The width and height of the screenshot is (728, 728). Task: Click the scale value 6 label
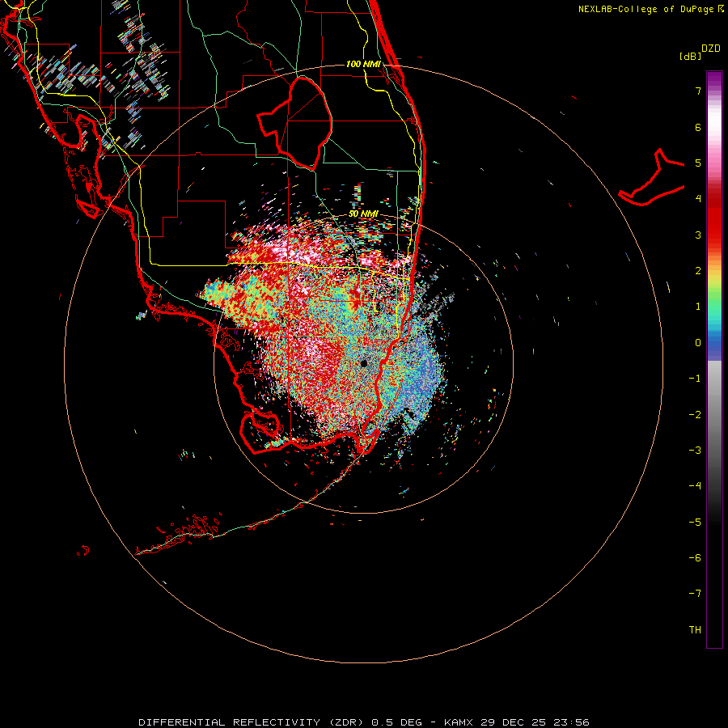point(698,127)
